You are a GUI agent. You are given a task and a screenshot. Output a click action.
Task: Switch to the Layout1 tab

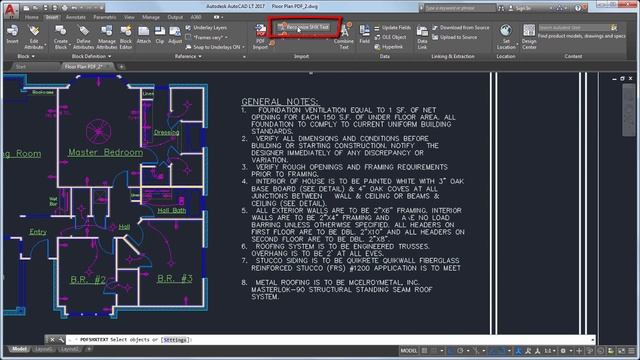pos(43,349)
